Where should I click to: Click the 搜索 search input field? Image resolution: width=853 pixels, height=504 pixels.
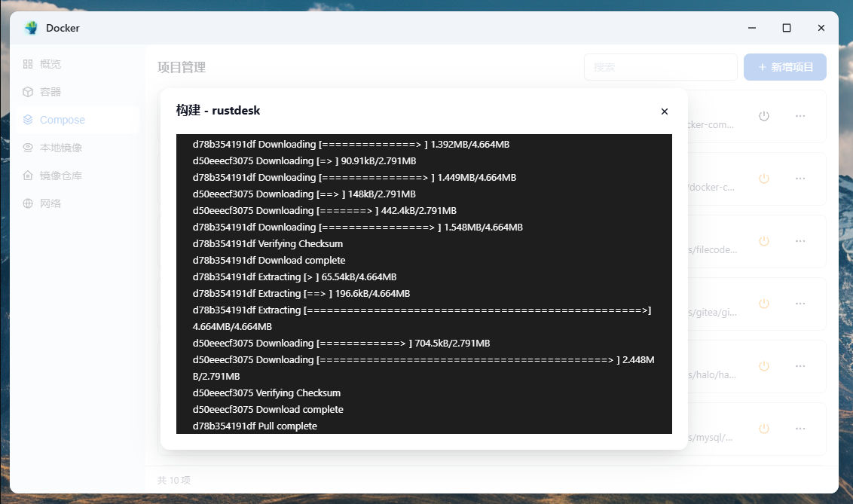coord(660,67)
